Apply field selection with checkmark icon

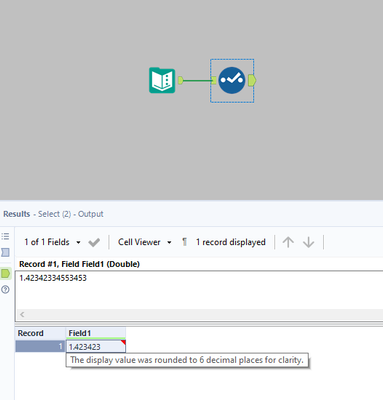pos(94,242)
